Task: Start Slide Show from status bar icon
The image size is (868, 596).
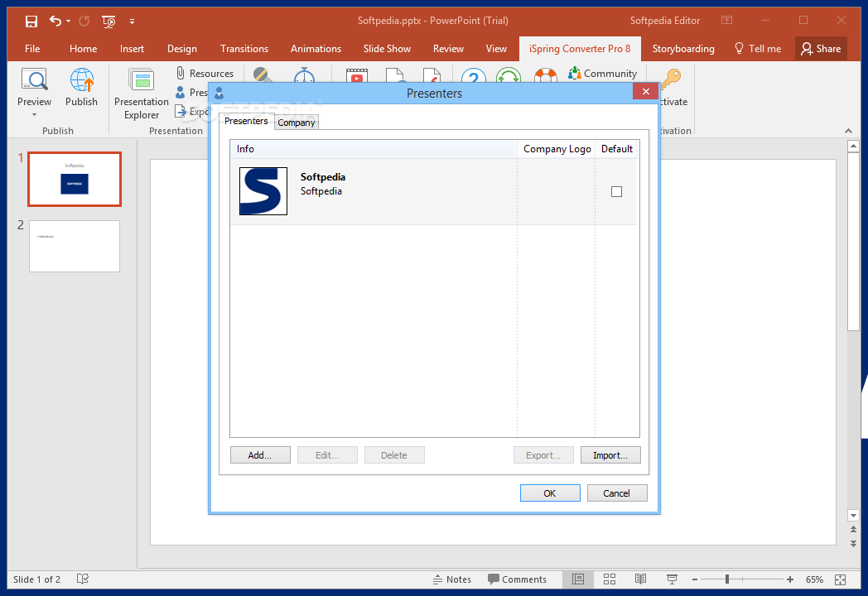Action: coord(672,579)
